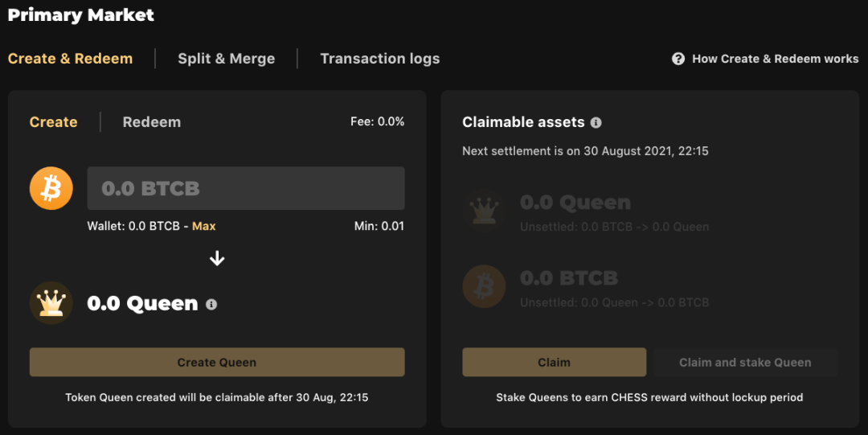Click the Claim button
Viewport: 868px width, 435px height.
pyautogui.click(x=554, y=363)
